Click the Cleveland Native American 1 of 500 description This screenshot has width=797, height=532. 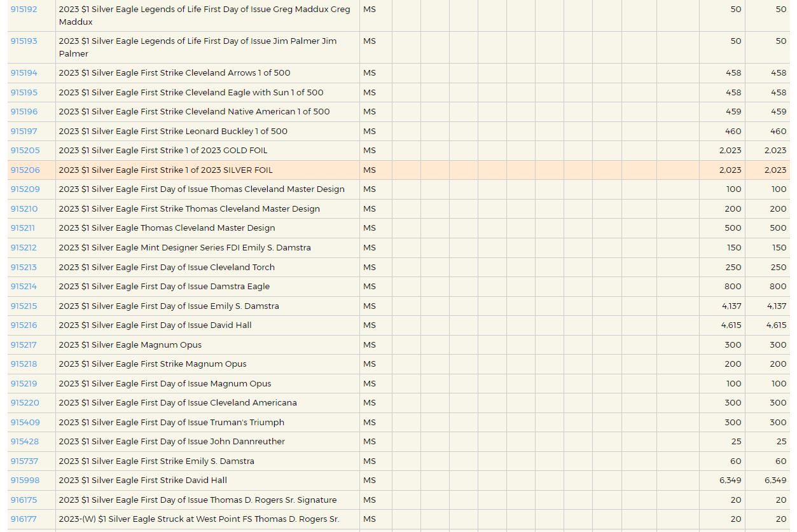(x=194, y=112)
